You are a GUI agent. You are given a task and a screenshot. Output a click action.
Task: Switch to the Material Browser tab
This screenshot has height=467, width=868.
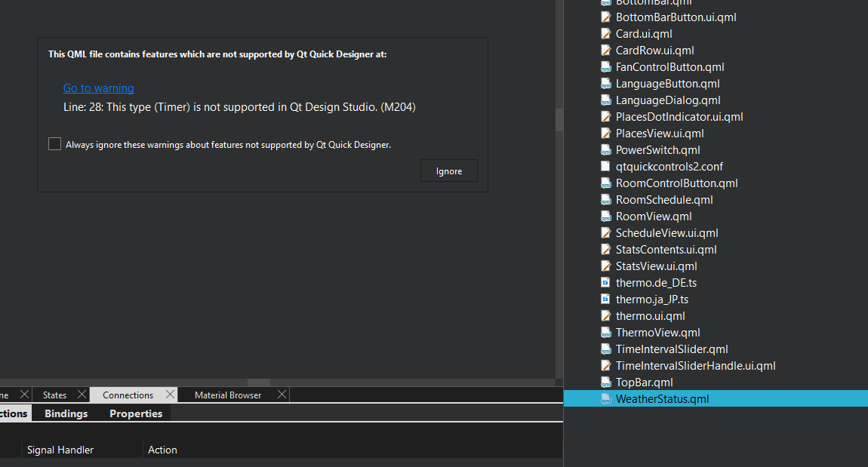click(x=227, y=395)
